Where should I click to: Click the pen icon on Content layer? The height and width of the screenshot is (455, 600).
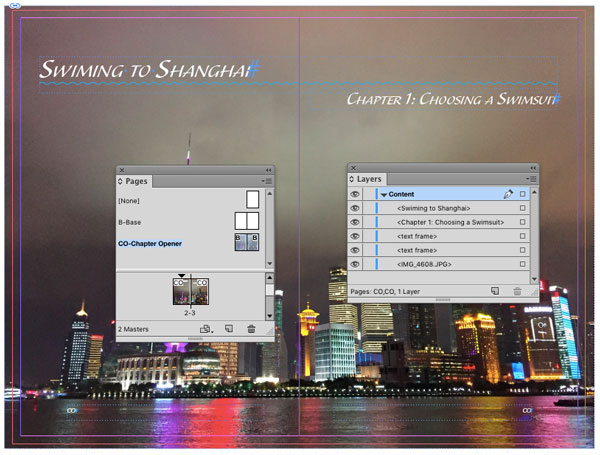coord(508,194)
